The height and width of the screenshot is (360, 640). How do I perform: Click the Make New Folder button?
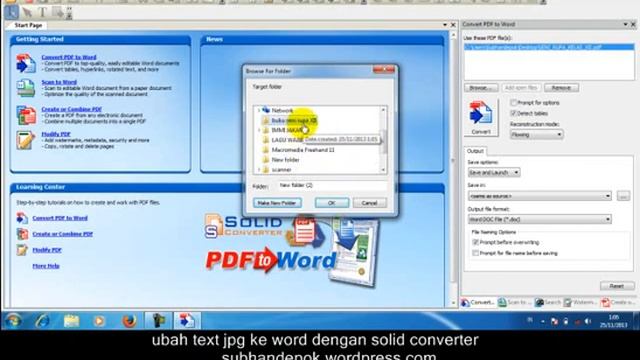coord(277,203)
